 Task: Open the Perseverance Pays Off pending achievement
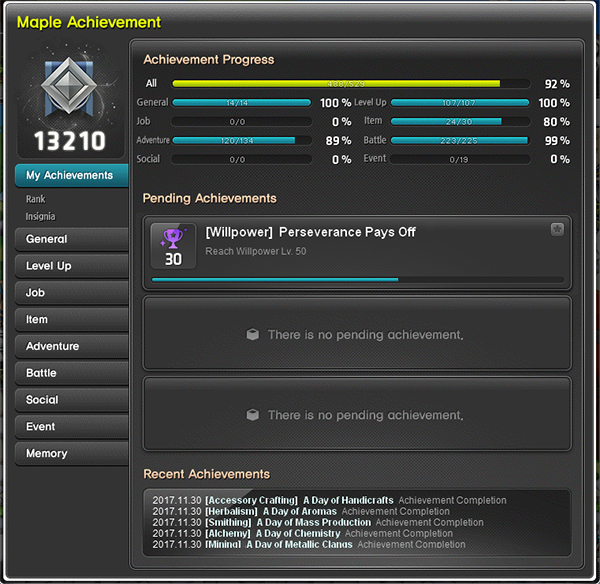pyautogui.click(x=357, y=253)
